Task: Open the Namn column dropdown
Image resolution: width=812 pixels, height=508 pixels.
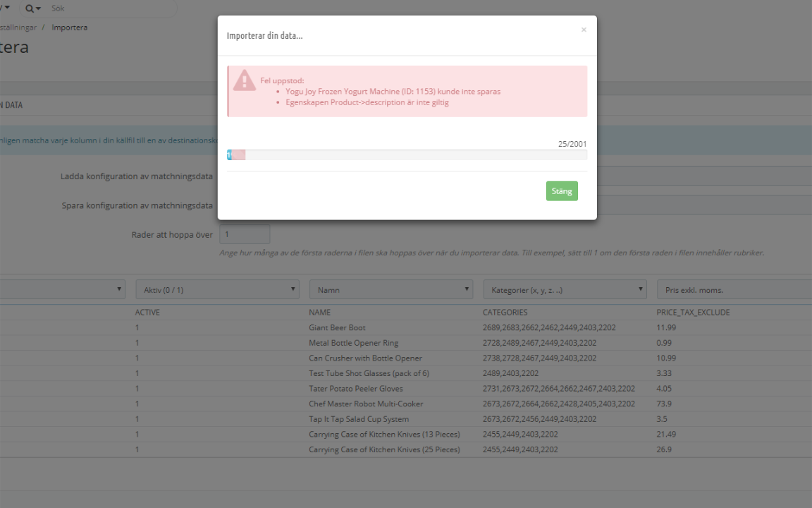Action: click(x=391, y=290)
